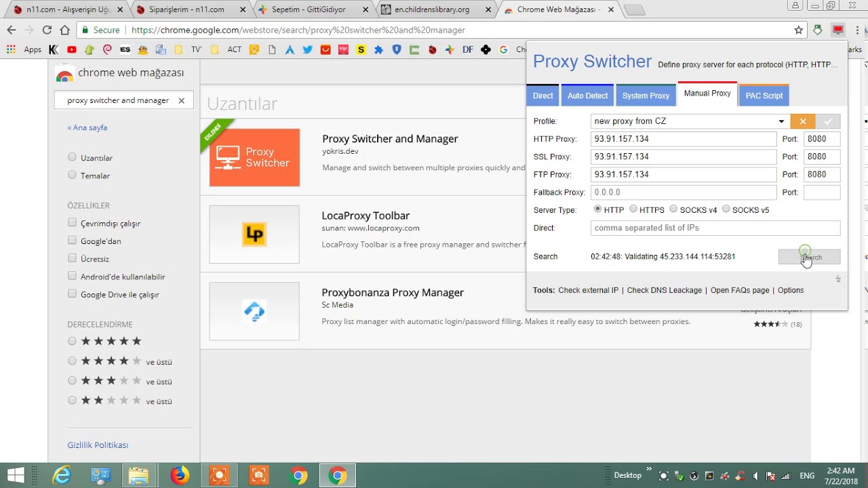This screenshot has height=488, width=868.
Task: Check the Android'de kullanılabilir checkbox
Action: click(72, 276)
